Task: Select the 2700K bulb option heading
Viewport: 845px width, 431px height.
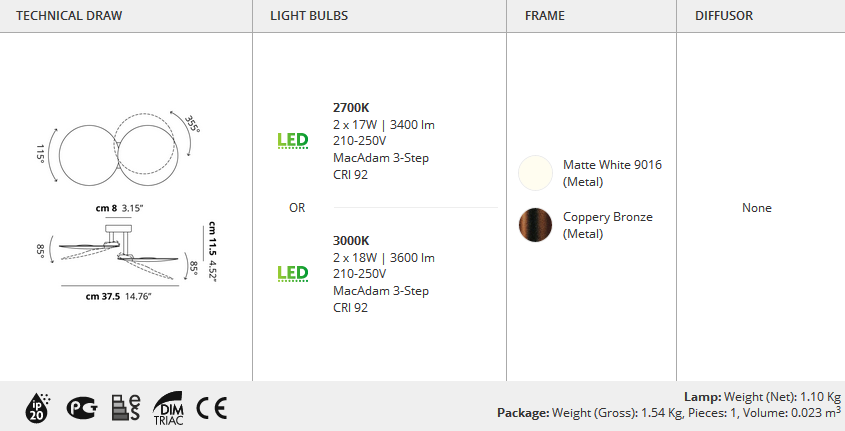Action: click(x=351, y=108)
